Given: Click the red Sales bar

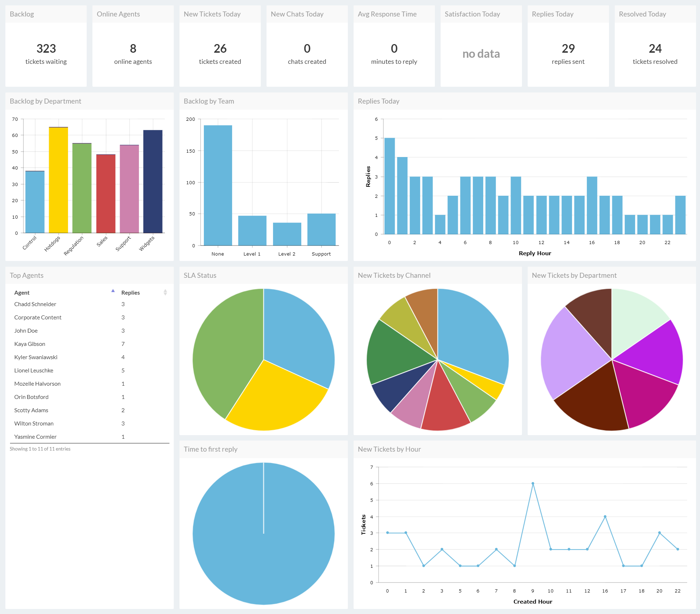Looking at the screenshot, I should (x=106, y=194).
